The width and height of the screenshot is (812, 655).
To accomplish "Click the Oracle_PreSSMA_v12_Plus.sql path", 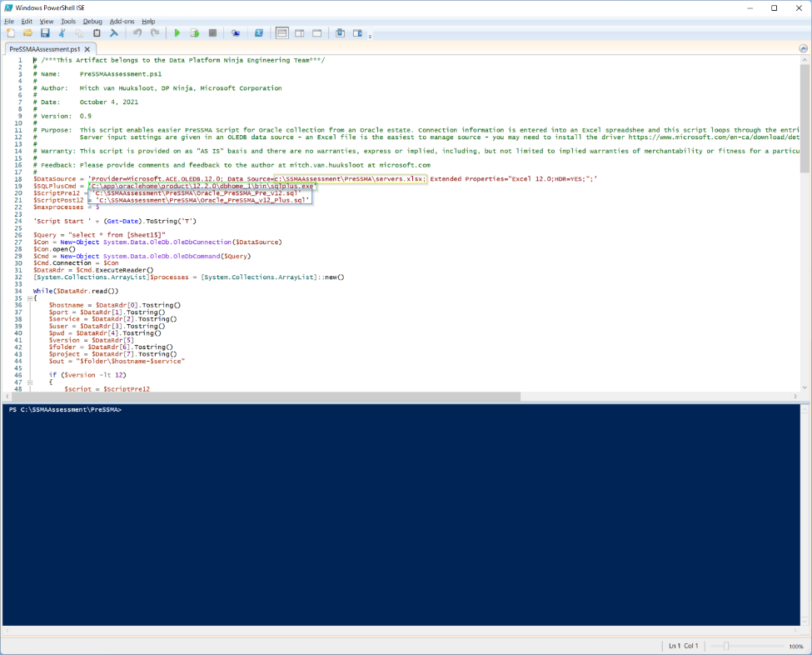I will (x=202, y=200).
